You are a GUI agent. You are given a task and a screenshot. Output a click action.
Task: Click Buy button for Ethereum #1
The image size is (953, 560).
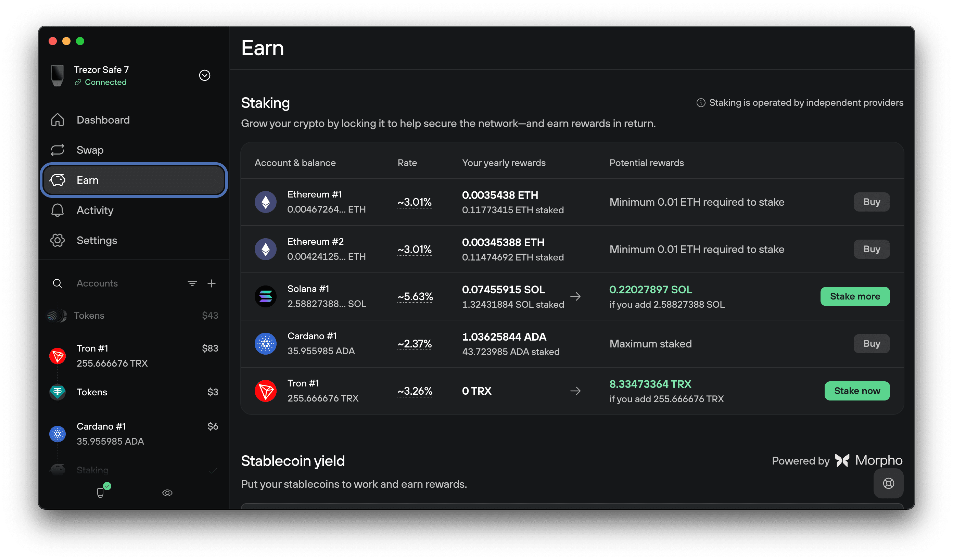pyautogui.click(x=871, y=202)
